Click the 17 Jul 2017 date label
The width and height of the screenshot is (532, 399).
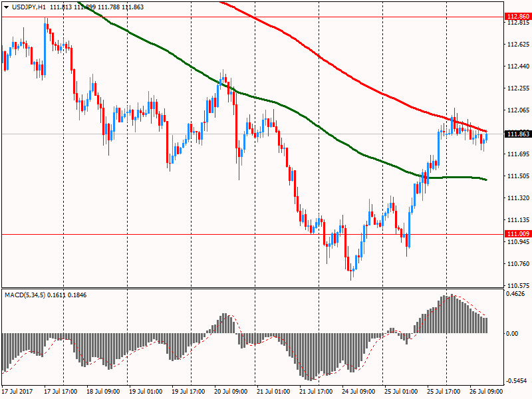[17, 391]
